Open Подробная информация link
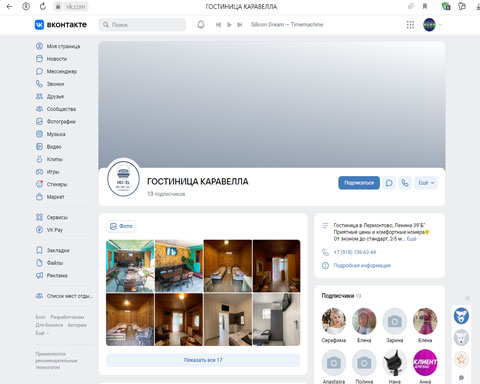 coord(362,265)
